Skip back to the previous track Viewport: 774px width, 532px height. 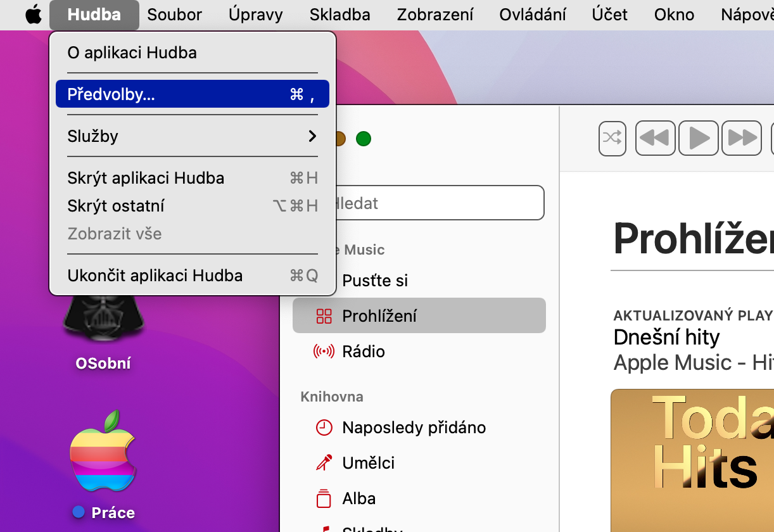(x=655, y=138)
